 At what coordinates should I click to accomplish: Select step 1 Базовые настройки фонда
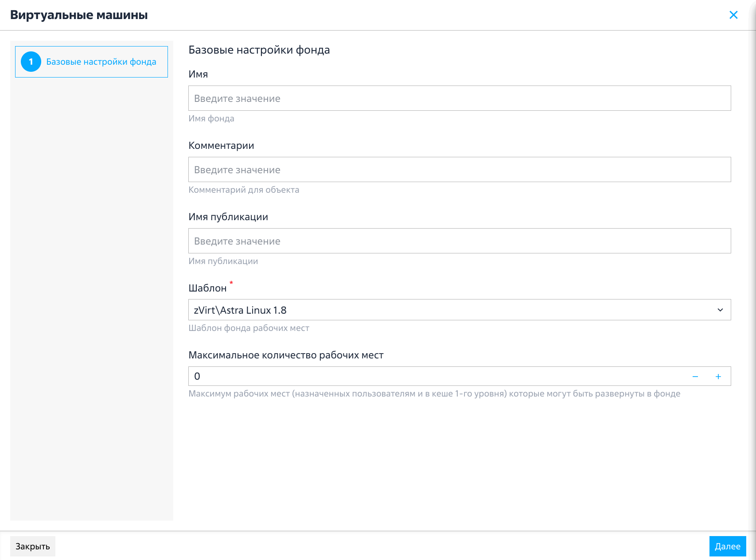coord(91,62)
